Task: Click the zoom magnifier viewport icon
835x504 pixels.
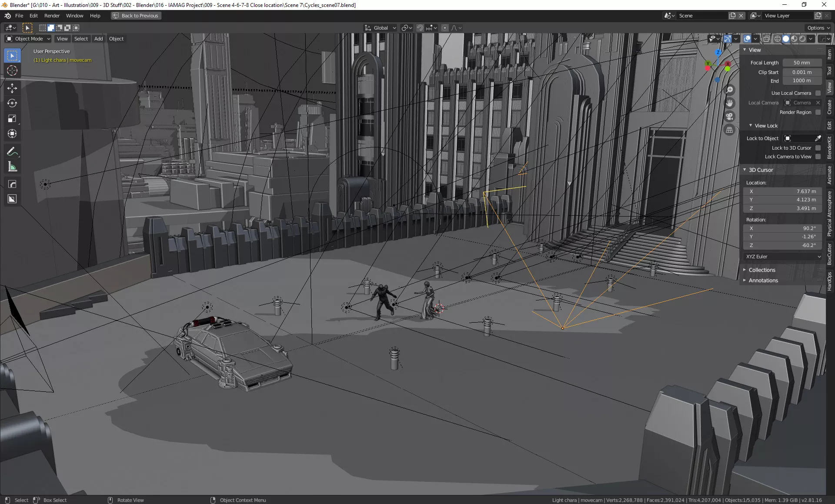Action: point(730,90)
